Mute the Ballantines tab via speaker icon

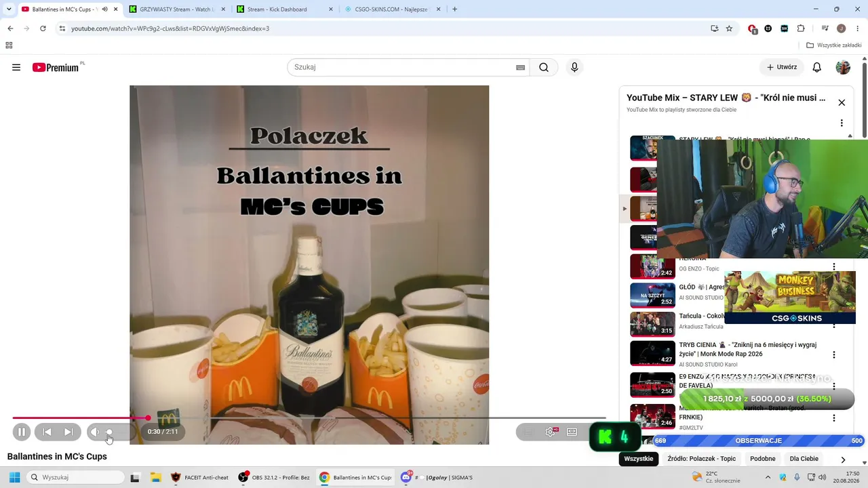point(104,9)
